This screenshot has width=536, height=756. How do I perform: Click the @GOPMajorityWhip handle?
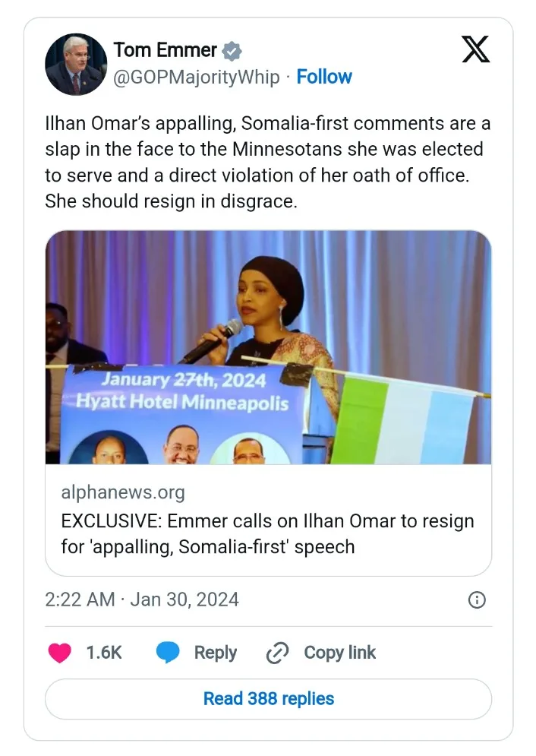coord(197,77)
